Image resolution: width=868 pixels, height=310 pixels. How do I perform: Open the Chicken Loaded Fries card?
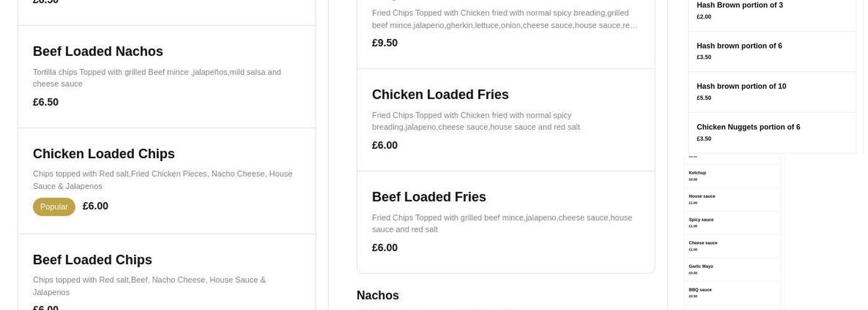[440, 95]
